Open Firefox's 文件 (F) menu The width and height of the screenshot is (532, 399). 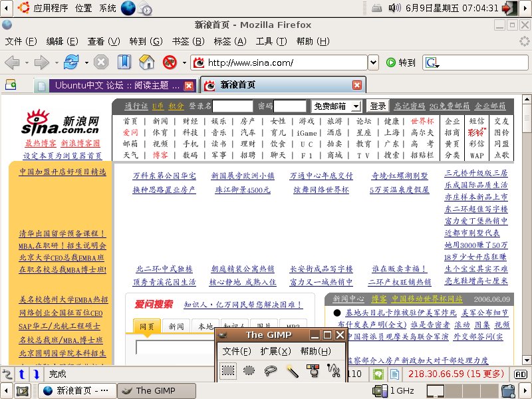click(x=21, y=41)
